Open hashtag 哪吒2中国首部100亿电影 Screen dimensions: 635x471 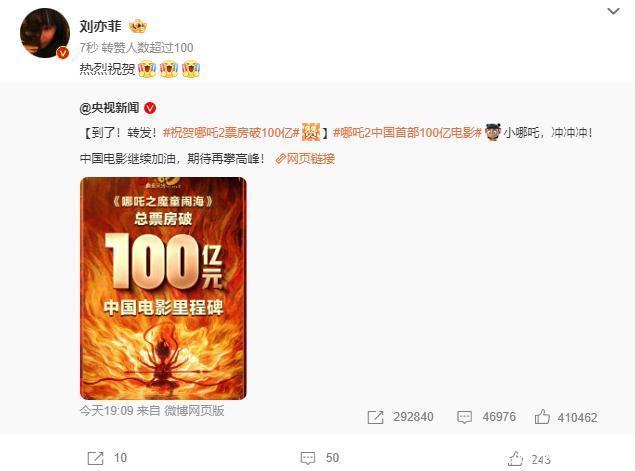pyautogui.click(x=407, y=132)
